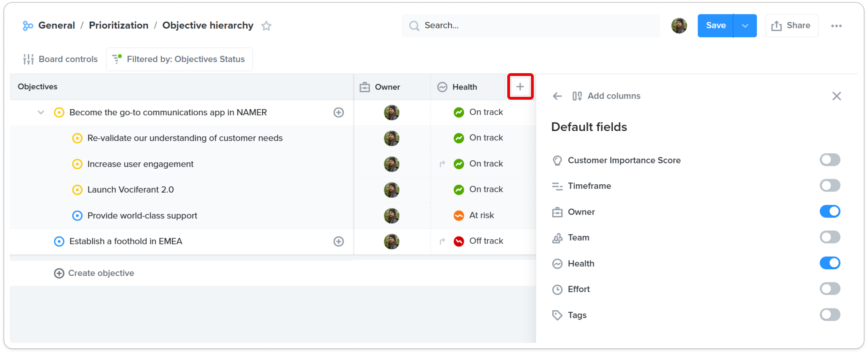Click the Timeframe field icon
Image resolution: width=868 pixels, height=354 pixels.
tap(557, 186)
